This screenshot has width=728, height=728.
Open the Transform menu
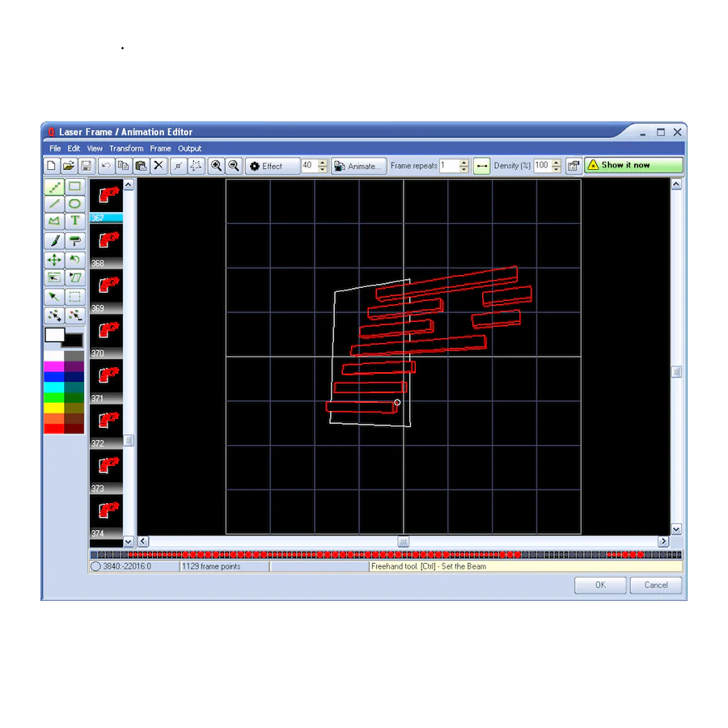point(126,149)
